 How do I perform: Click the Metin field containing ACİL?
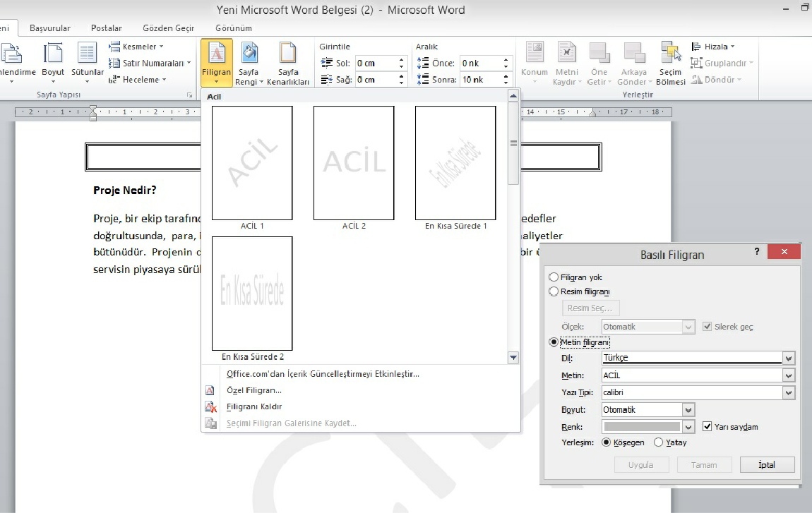click(x=692, y=376)
